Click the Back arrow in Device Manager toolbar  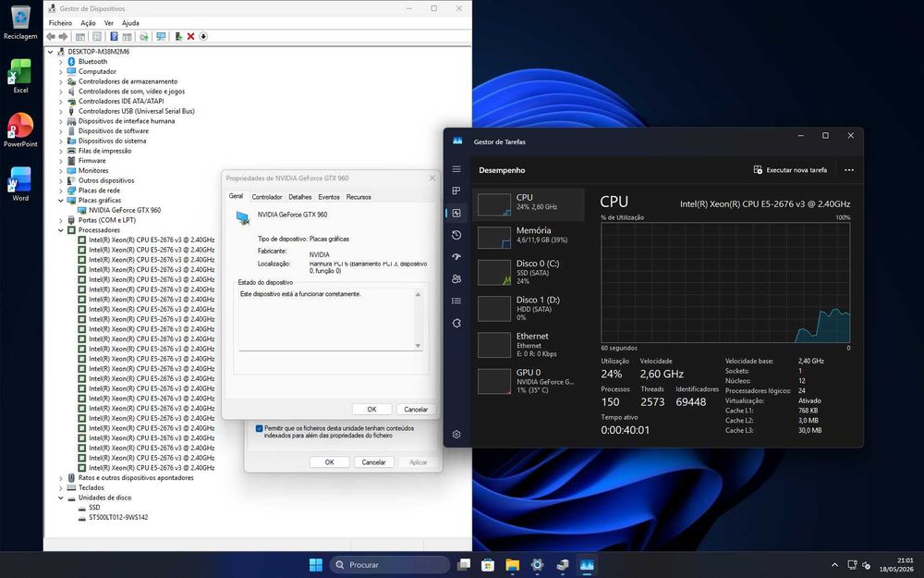coord(51,37)
